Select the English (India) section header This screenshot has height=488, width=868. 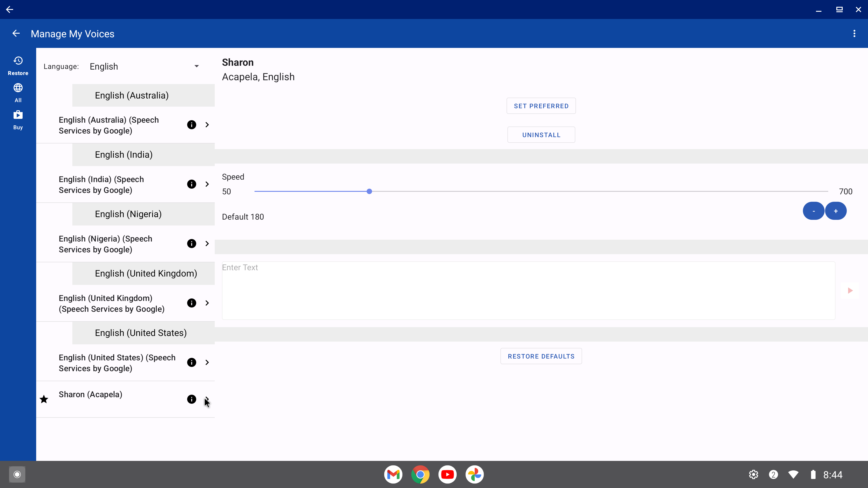pos(143,155)
